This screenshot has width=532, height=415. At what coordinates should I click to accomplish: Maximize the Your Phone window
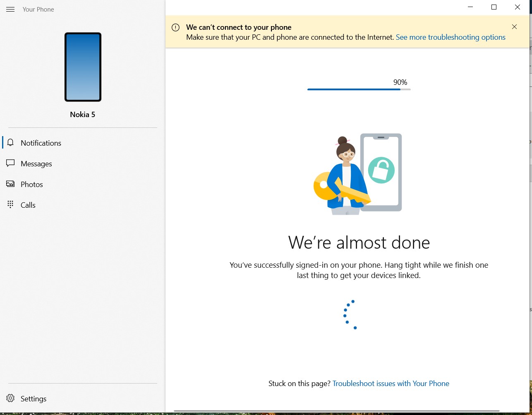494,7
